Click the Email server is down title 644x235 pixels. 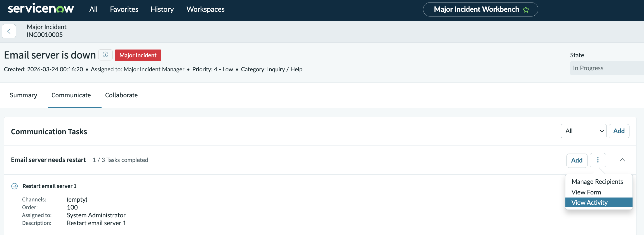pyautogui.click(x=50, y=55)
